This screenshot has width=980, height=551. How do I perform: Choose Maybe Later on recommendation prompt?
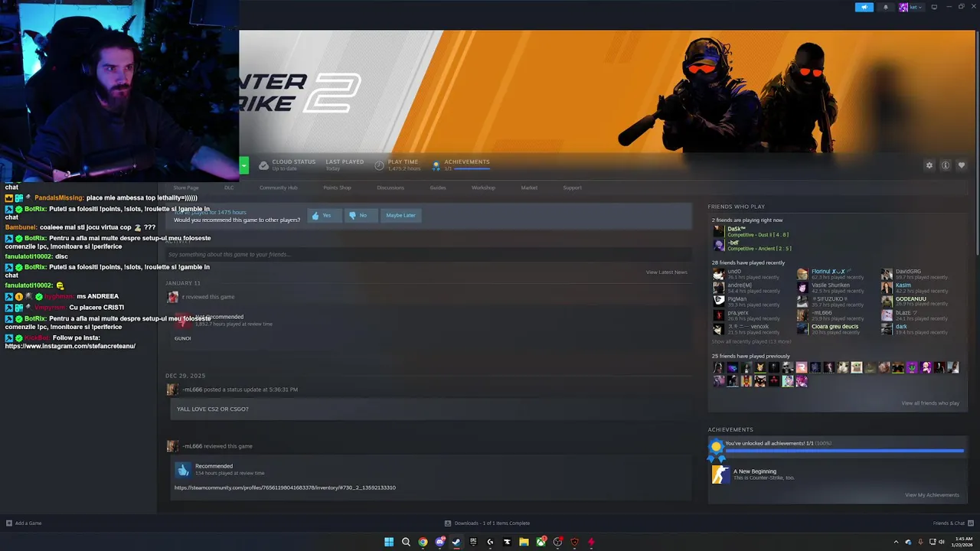click(x=400, y=215)
